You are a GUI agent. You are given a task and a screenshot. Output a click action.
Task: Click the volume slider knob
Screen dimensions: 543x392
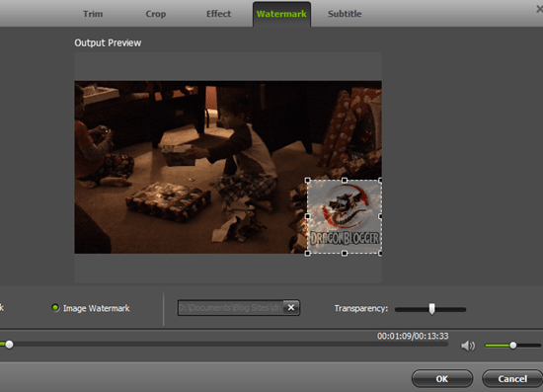512,345
